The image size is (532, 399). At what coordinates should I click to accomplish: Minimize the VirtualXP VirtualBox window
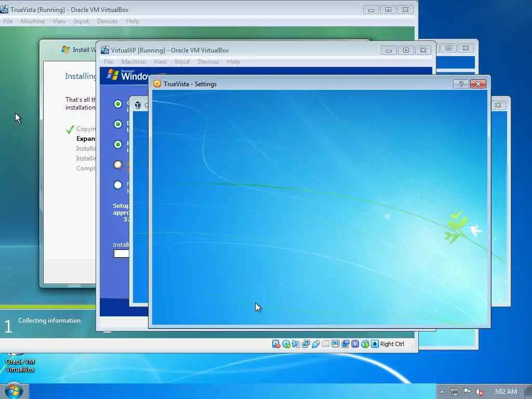point(389,50)
